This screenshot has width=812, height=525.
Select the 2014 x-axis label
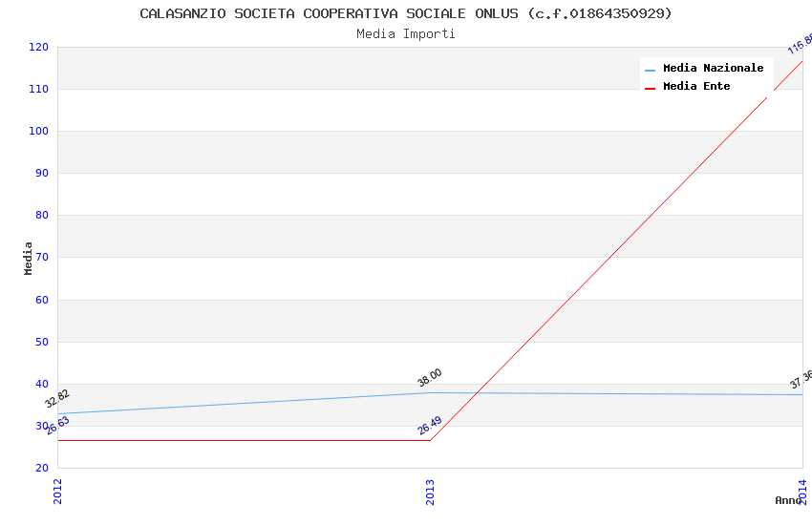[802, 492]
